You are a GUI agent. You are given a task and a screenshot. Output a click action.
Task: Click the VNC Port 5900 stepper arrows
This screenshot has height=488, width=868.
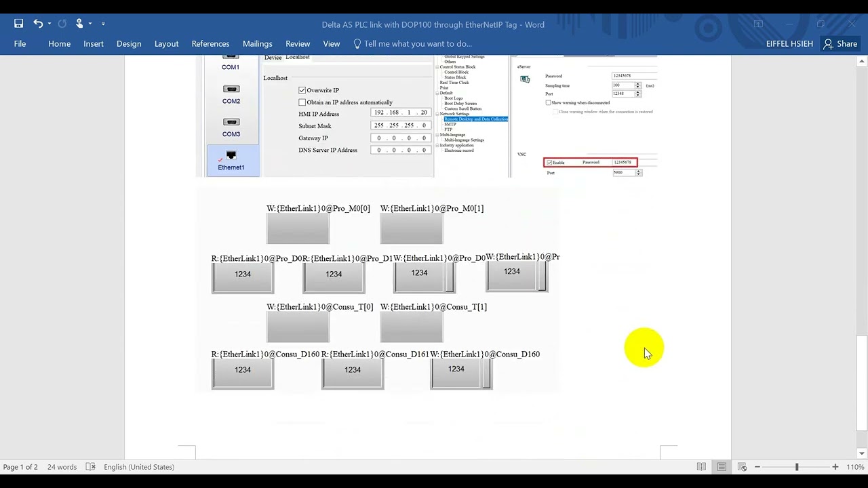coord(639,173)
